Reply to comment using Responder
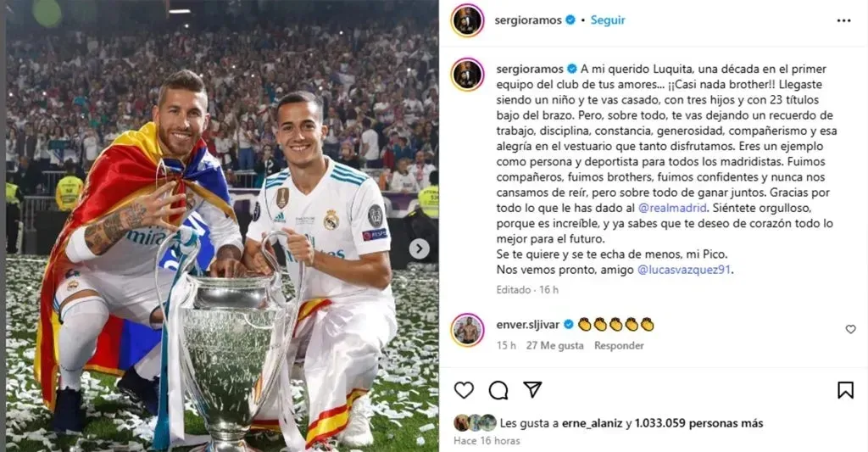 tap(619, 346)
